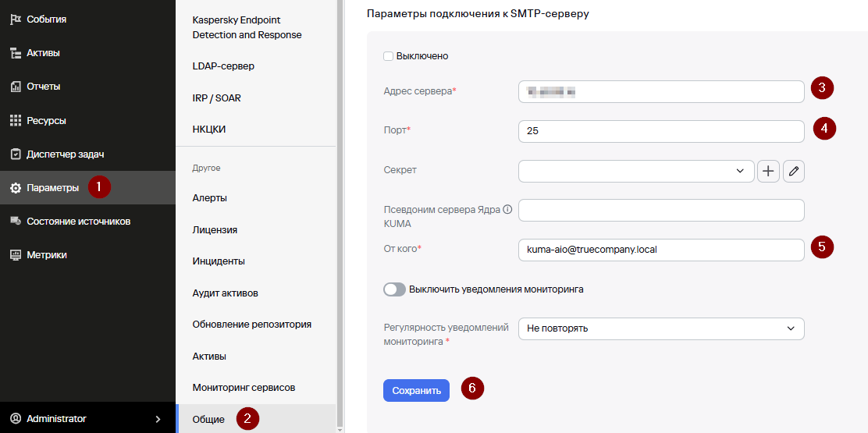This screenshot has height=433, width=868.
Task: Click the Ресурсы grid icon
Action: 16,121
